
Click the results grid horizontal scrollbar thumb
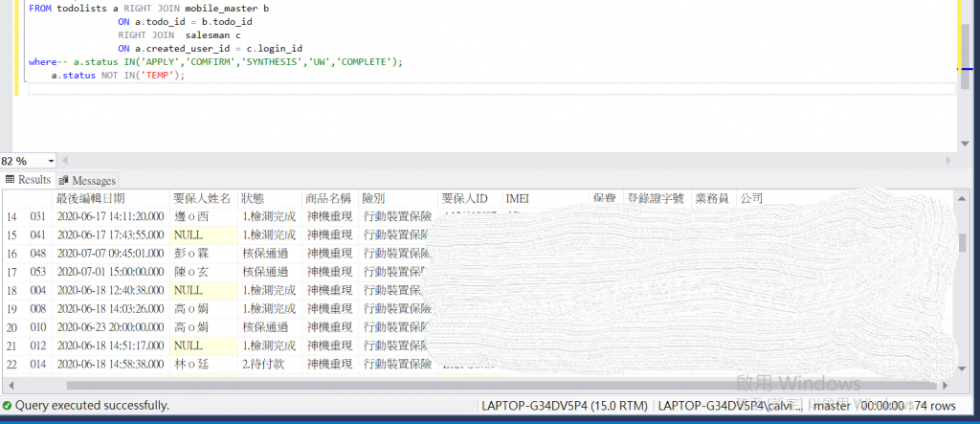tap(503, 386)
